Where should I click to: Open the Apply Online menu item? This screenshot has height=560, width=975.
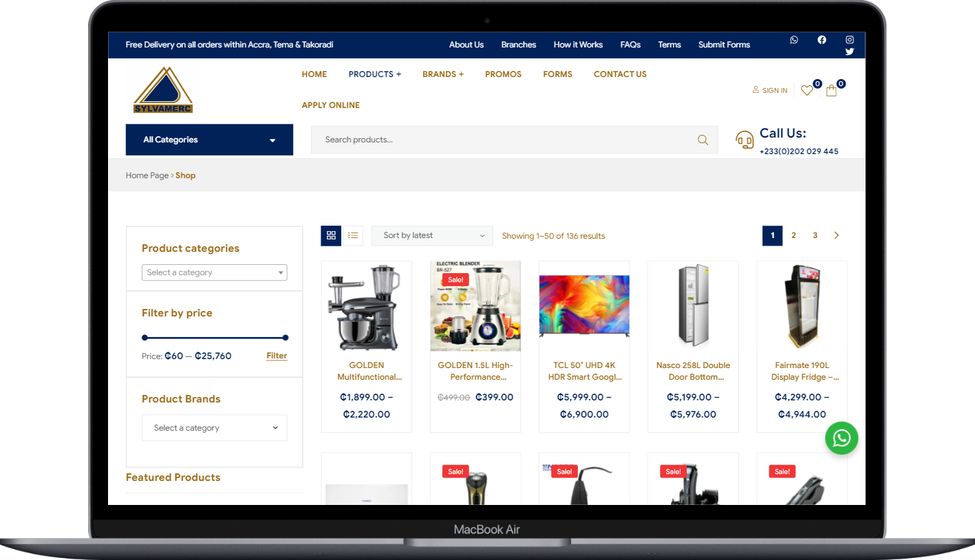pos(331,105)
